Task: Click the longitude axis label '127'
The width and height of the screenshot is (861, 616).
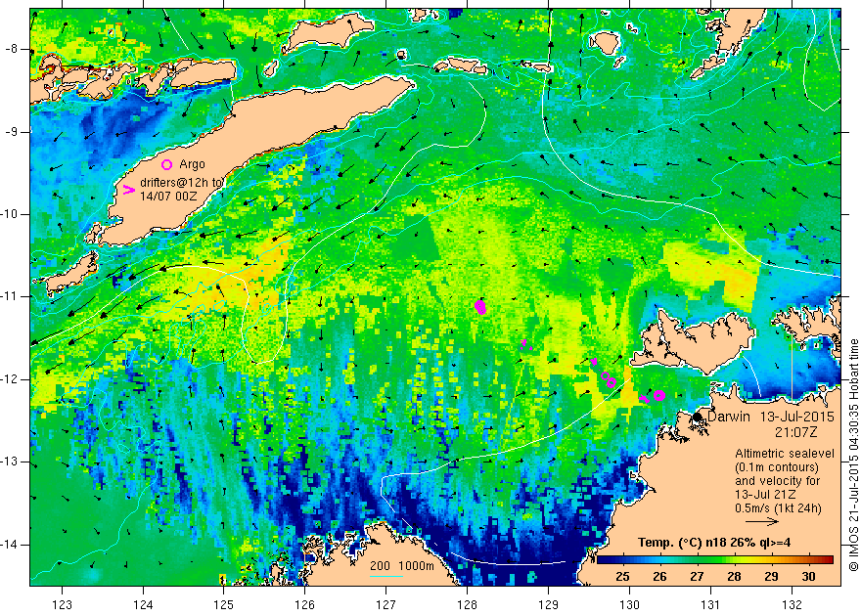Action: coord(386,604)
